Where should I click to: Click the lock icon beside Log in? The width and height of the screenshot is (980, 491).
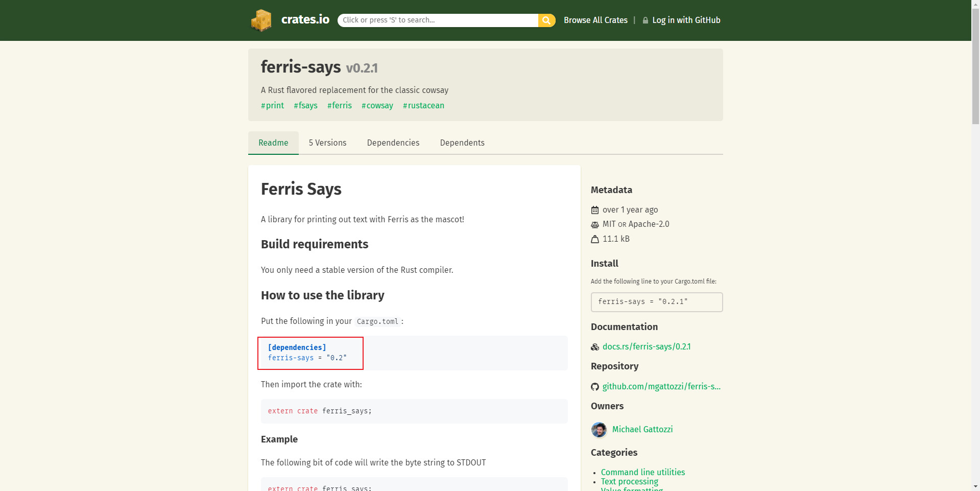(x=646, y=20)
